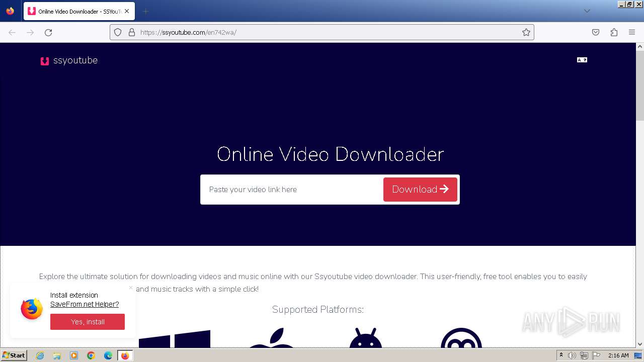Close the Online Video Downloader tab
The height and width of the screenshot is (362, 644).
[x=127, y=11]
